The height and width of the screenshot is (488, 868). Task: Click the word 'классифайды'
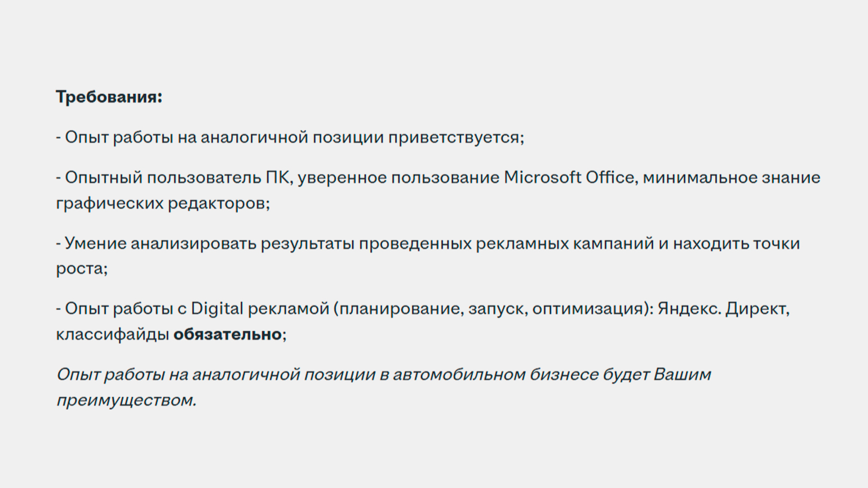coord(112,334)
